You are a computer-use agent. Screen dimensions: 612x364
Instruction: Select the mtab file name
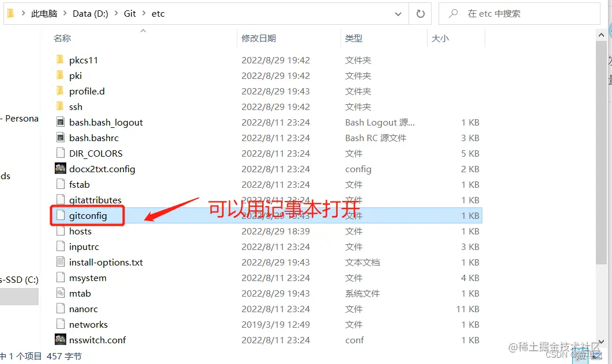(x=80, y=293)
